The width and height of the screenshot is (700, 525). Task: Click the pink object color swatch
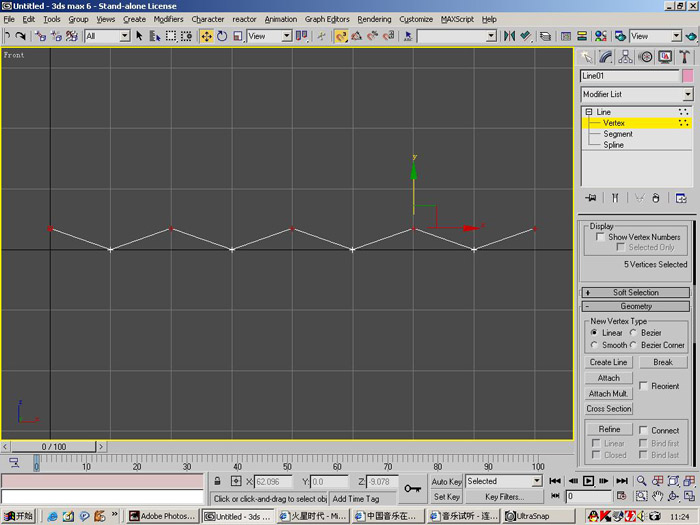688,76
